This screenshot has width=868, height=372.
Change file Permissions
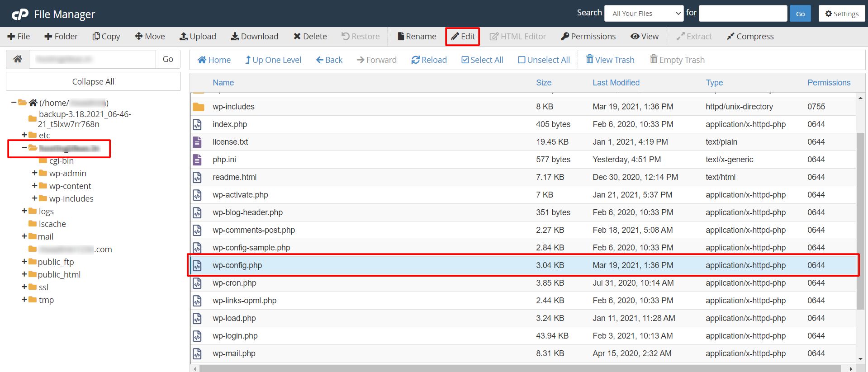tap(588, 37)
